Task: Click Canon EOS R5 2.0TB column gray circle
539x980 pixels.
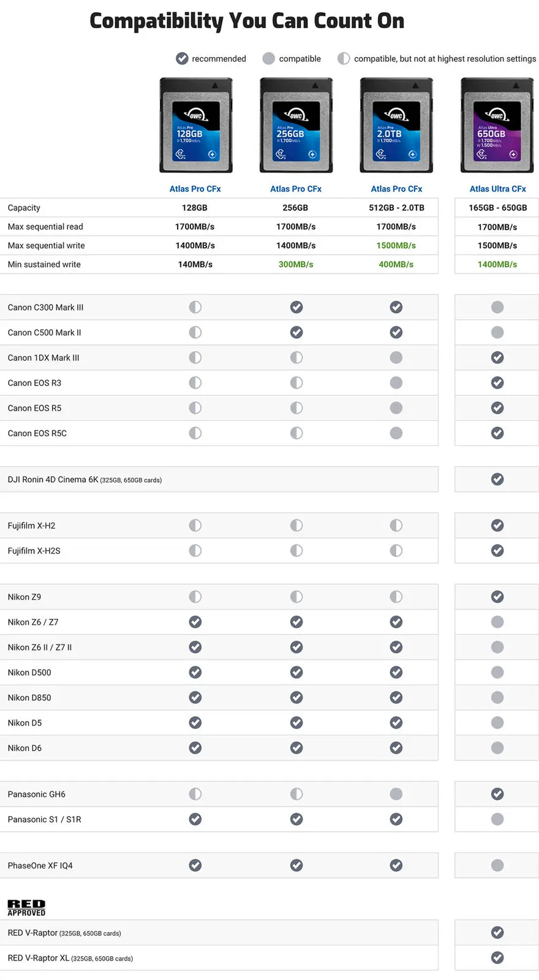Action: pos(396,407)
